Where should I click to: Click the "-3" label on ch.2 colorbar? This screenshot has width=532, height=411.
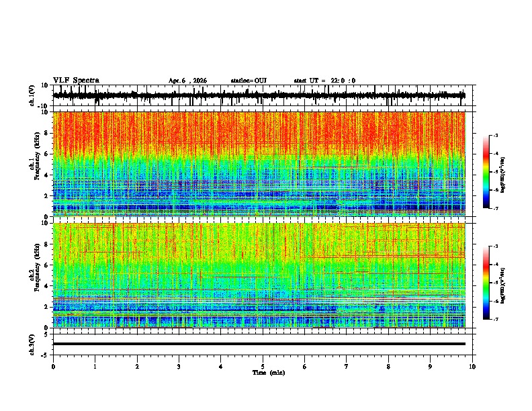(495, 246)
